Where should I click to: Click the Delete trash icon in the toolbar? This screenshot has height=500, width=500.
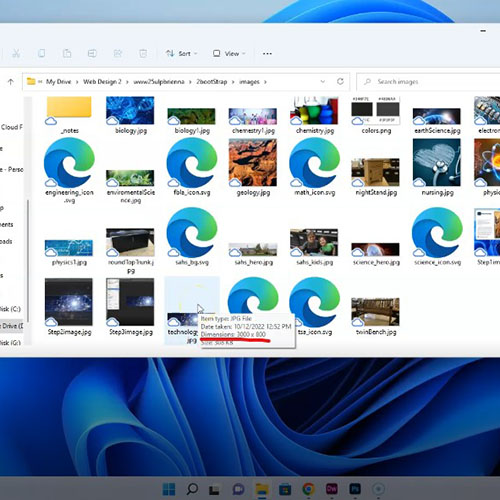click(x=143, y=53)
